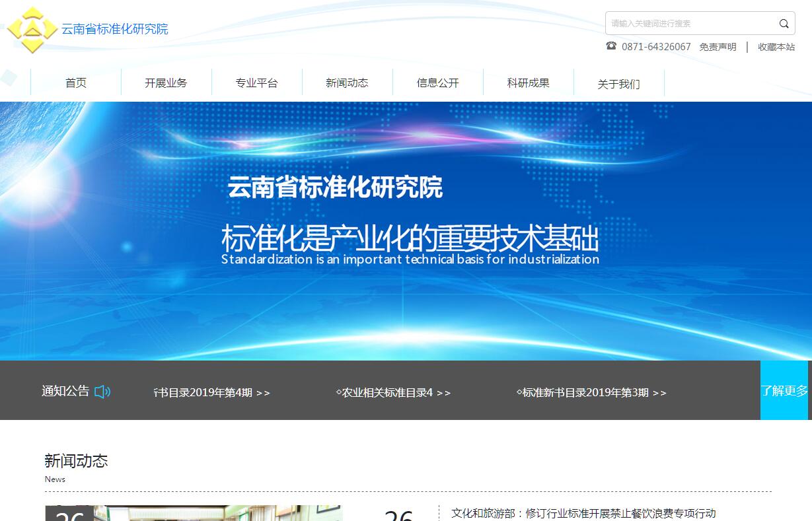The width and height of the screenshot is (812, 521).
Task: Open the 信息公开 navigation item
Action: pyautogui.click(x=437, y=83)
